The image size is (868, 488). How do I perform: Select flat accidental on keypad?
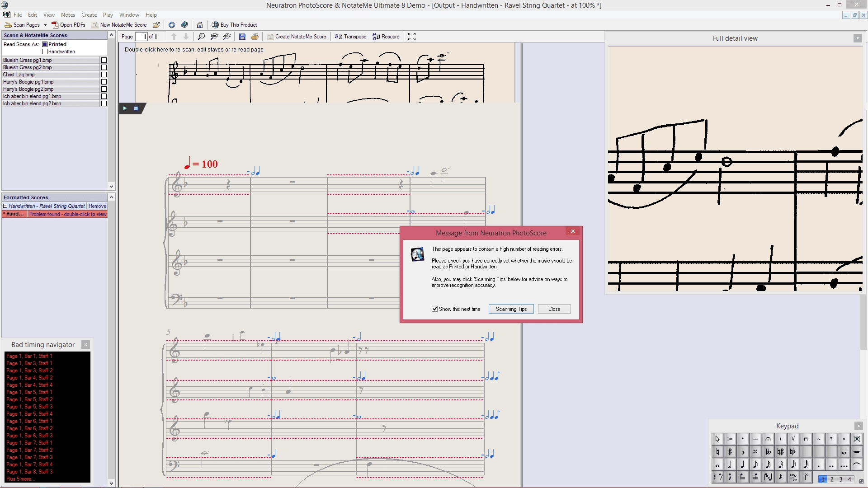click(x=743, y=451)
